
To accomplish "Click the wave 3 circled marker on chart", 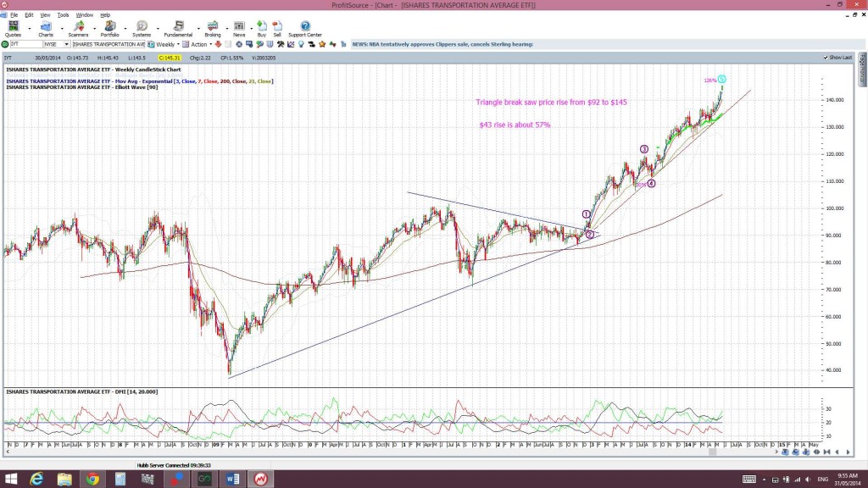I will [x=644, y=149].
